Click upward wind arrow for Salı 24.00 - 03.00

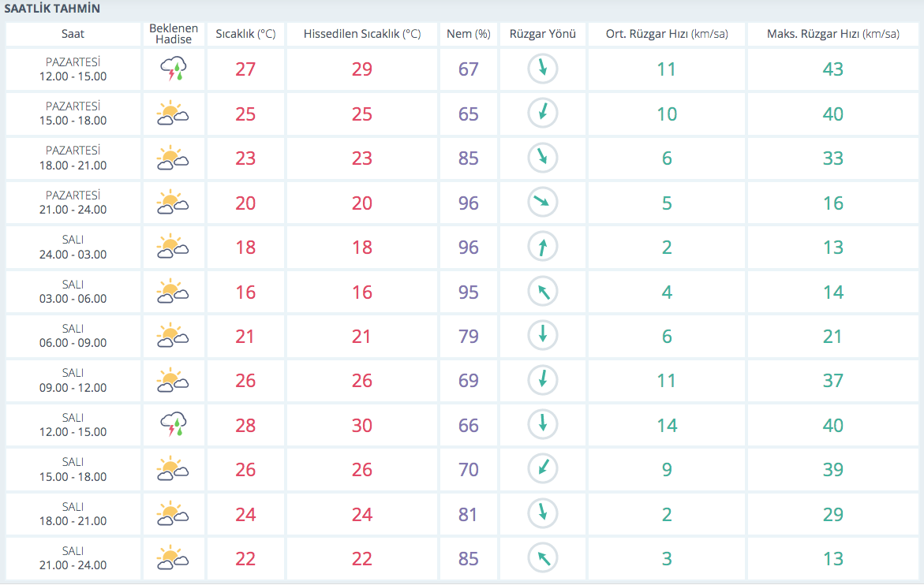click(542, 248)
